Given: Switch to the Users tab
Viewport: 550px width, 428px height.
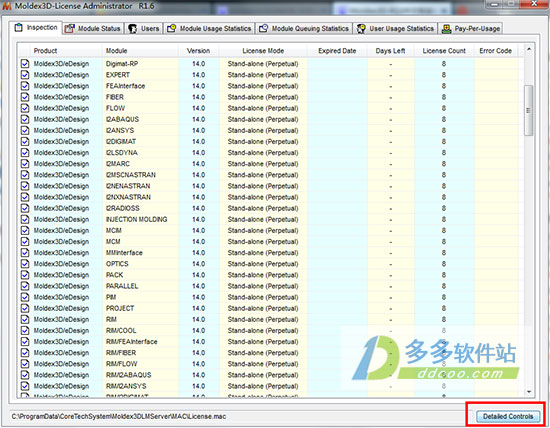Looking at the screenshot, I should click(144, 28).
